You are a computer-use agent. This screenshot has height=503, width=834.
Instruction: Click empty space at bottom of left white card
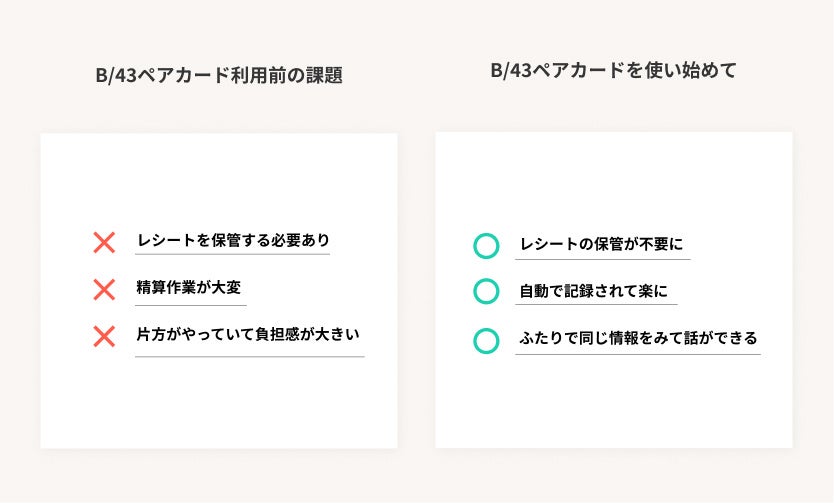pyautogui.click(x=218, y=410)
